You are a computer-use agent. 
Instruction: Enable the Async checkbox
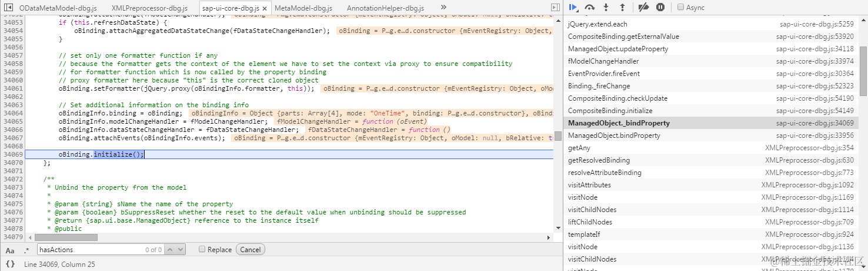[x=680, y=8]
